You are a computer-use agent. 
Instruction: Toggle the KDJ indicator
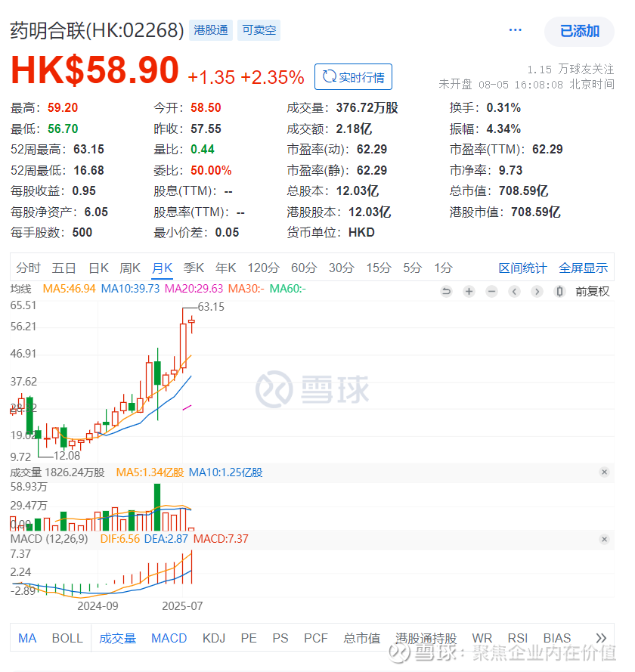pyautogui.click(x=214, y=638)
